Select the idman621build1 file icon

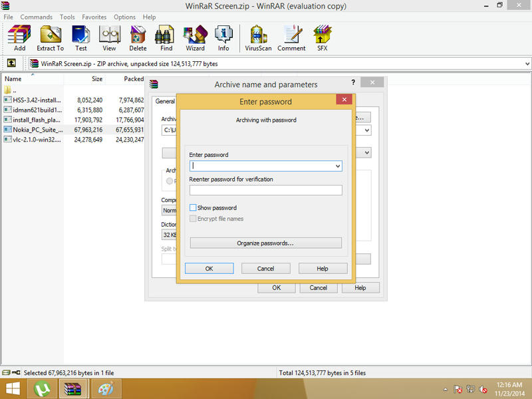click(7, 110)
